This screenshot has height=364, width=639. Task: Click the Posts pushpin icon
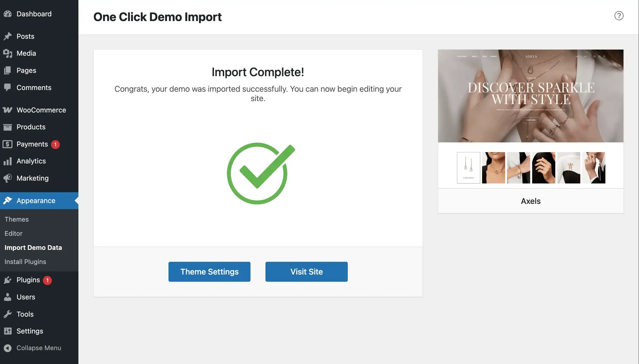(x=8, y=36)
